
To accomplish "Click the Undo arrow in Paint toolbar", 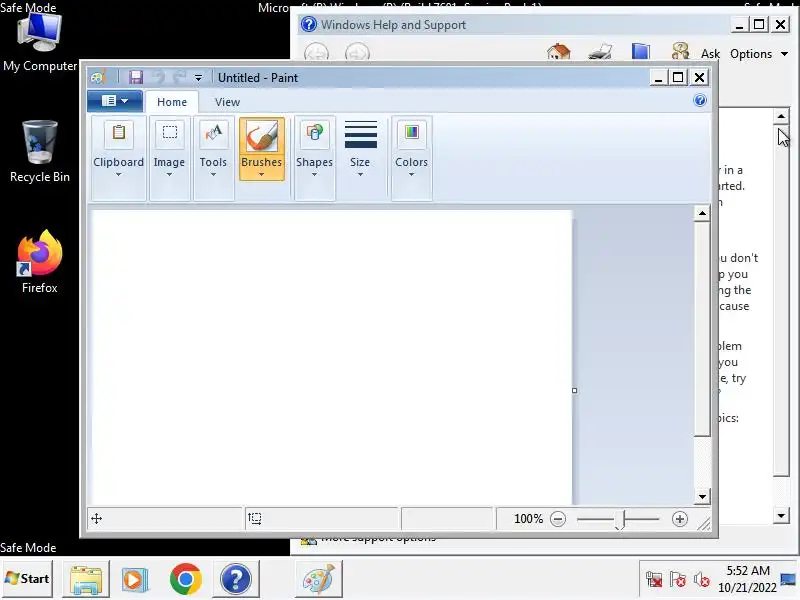I will 158,77.
